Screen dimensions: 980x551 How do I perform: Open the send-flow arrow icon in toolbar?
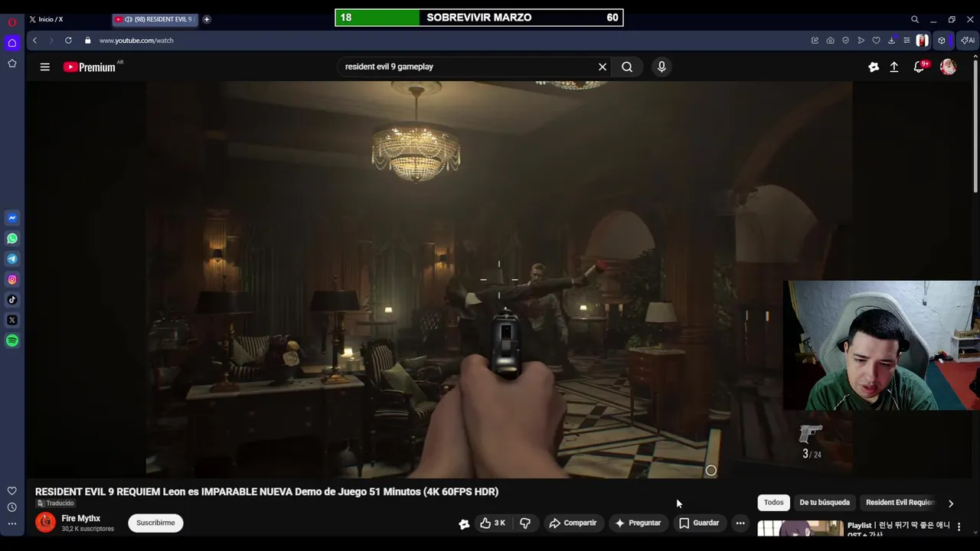tap(861, 41)
